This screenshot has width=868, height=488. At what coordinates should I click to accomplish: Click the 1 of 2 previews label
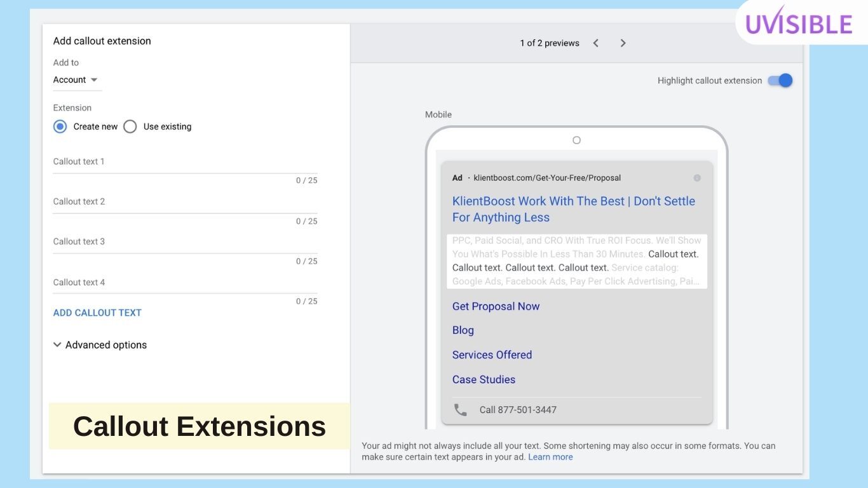549,43
